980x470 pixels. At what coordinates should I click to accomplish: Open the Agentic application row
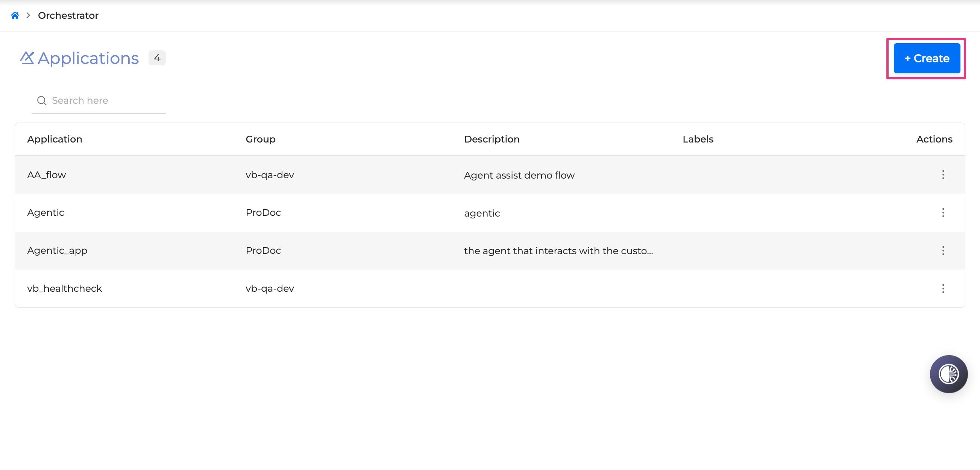click(46, 212)
